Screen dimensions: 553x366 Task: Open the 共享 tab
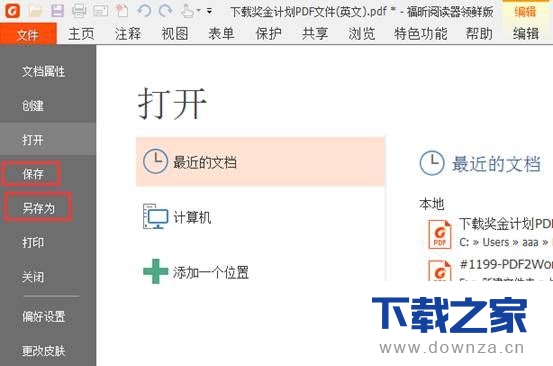(315, 34)
